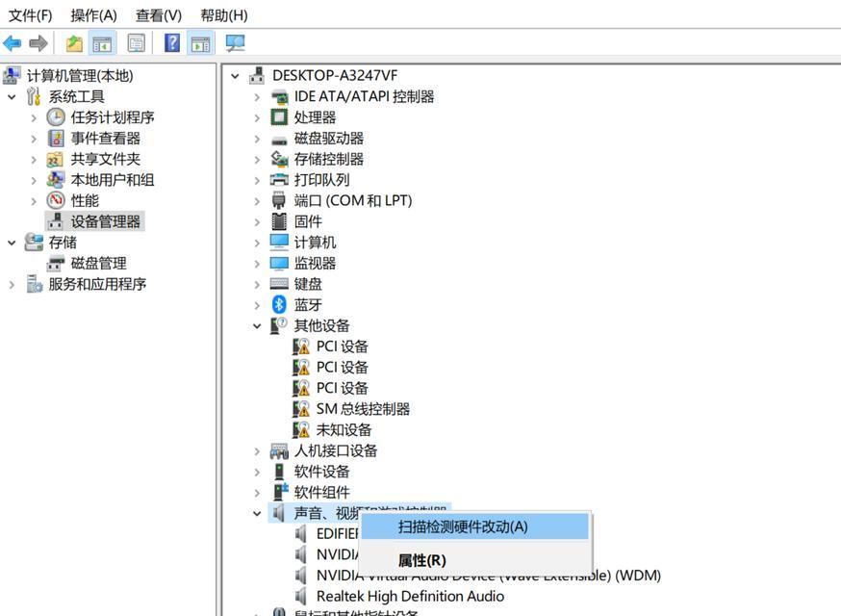Select the NVIDIA Virtual Audio Device (WDM) entry

(x=488, y=577)
